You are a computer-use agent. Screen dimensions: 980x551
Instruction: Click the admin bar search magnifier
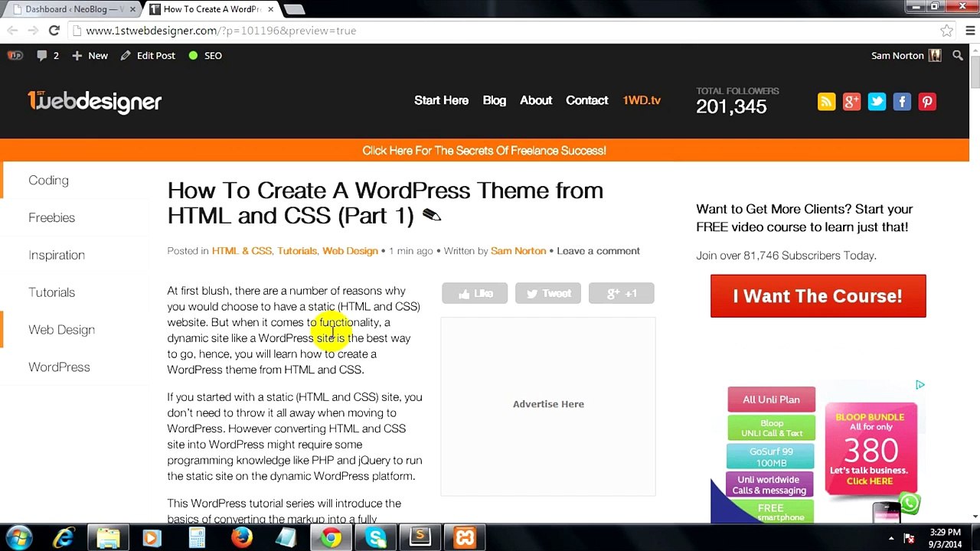tap(958, 55)
